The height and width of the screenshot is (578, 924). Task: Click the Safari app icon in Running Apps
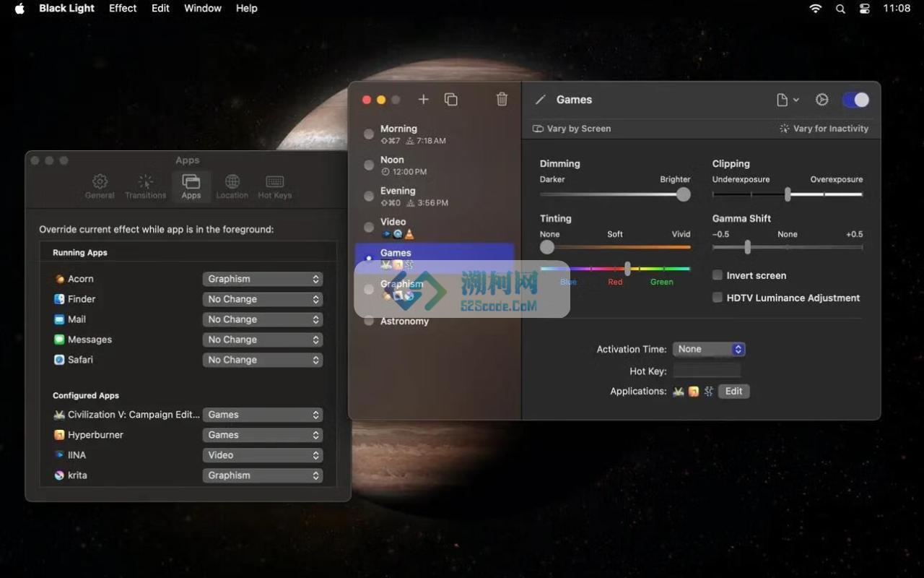(x=59, y=360)
